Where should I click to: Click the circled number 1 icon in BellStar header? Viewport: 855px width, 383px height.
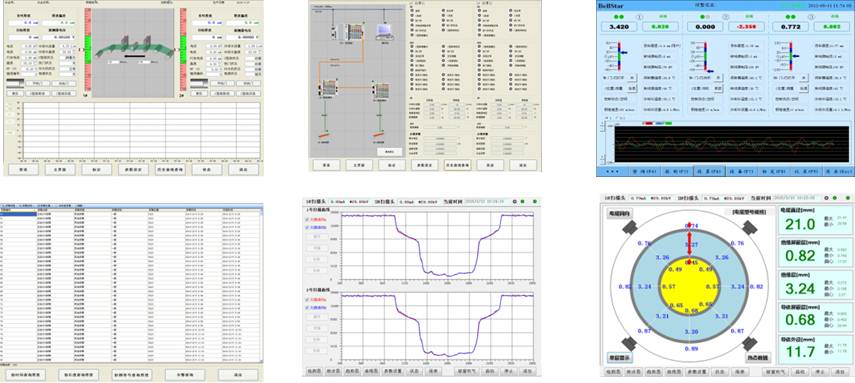point(639,16)
